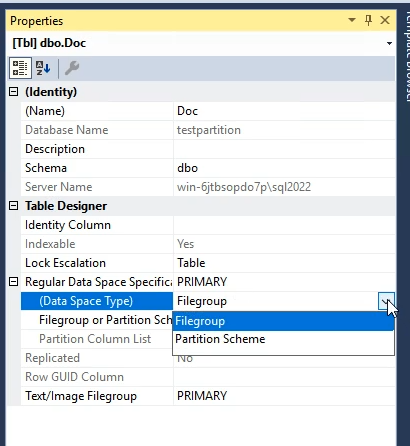Collapse the Table Designer category

(13, 206)
